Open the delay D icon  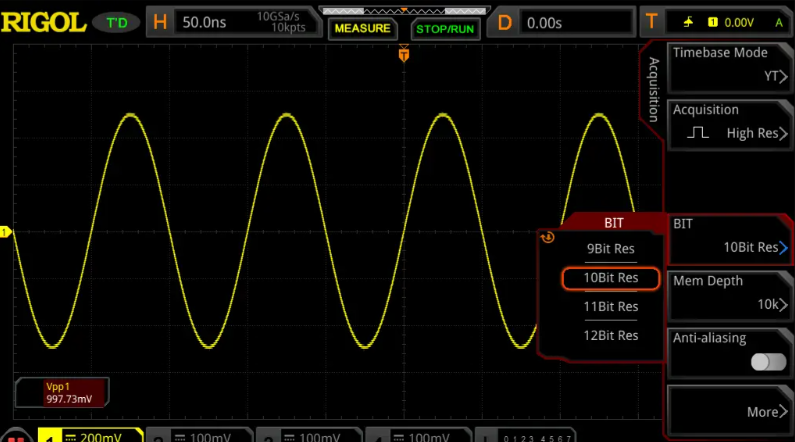[x=504, y=23]
